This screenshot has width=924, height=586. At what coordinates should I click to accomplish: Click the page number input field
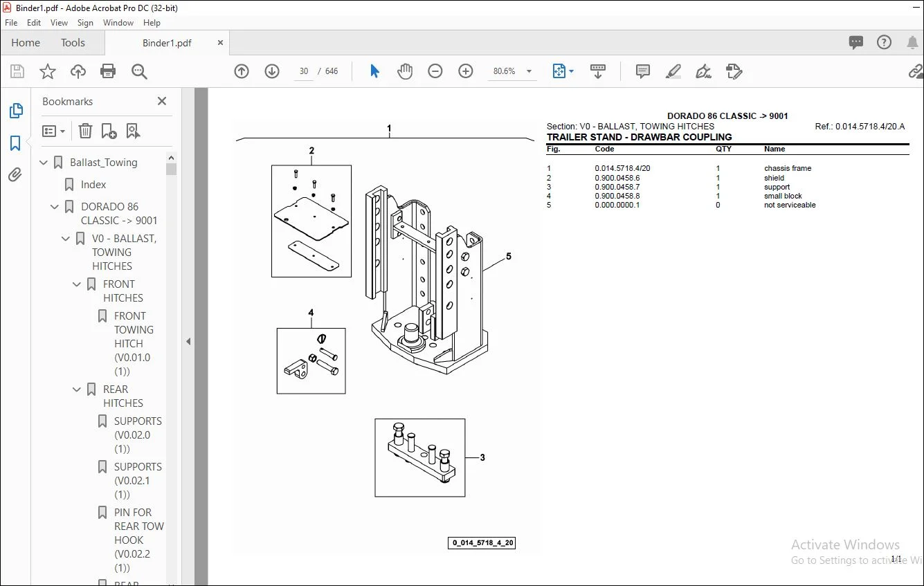click(304, 71)
